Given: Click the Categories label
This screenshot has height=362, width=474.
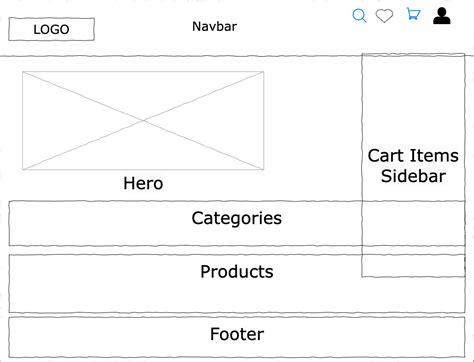Looking at the screenshot, I should [236, 218].
